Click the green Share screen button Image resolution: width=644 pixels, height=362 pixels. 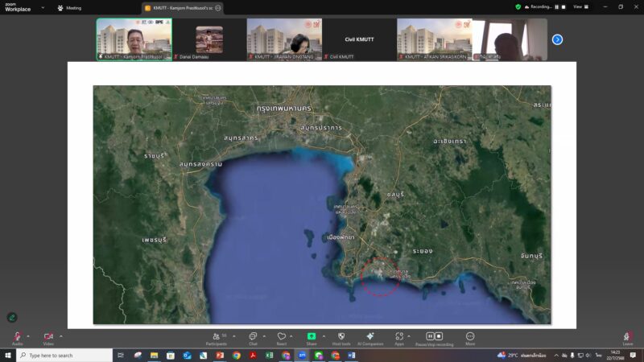tap(312, 336)
